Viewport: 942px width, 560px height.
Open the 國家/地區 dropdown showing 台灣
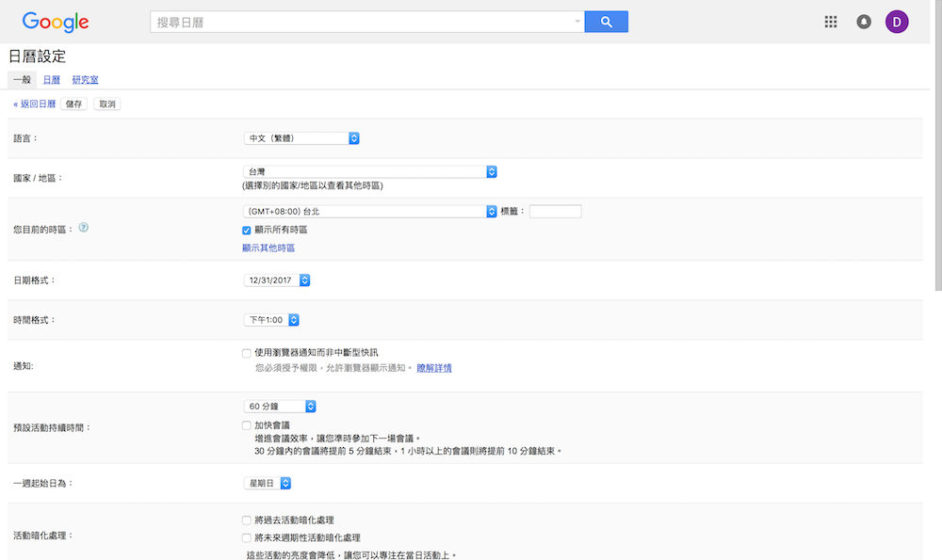tap(367, 172)
